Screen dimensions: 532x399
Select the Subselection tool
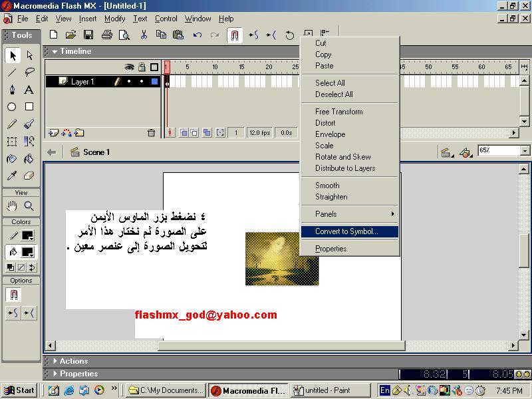pos(29,55)
